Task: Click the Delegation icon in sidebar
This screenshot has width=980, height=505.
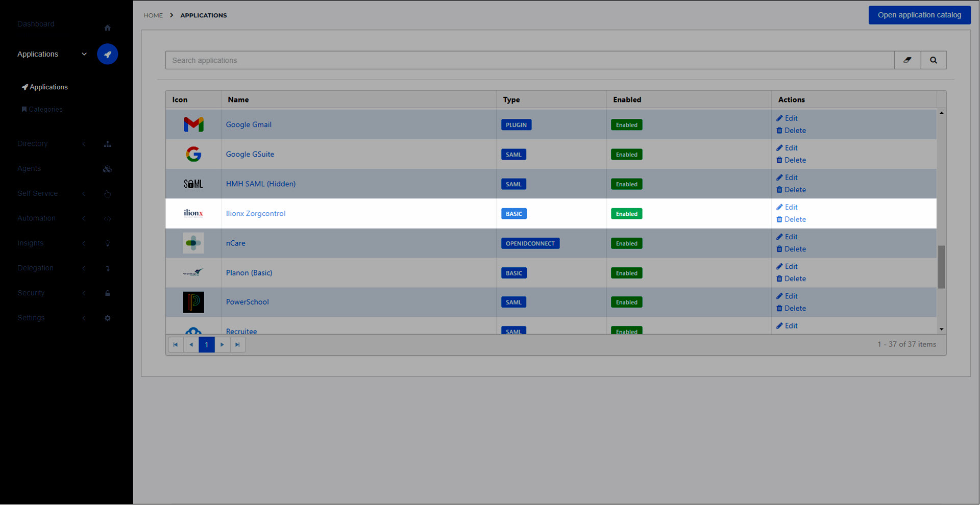Action: coord(107,268)
